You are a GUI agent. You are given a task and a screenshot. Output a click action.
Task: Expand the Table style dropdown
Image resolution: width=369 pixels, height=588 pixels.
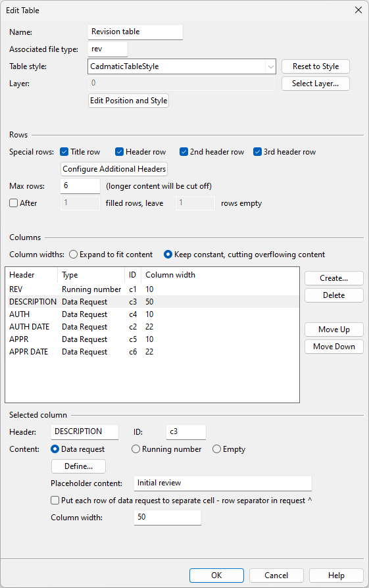pos(270,66)
